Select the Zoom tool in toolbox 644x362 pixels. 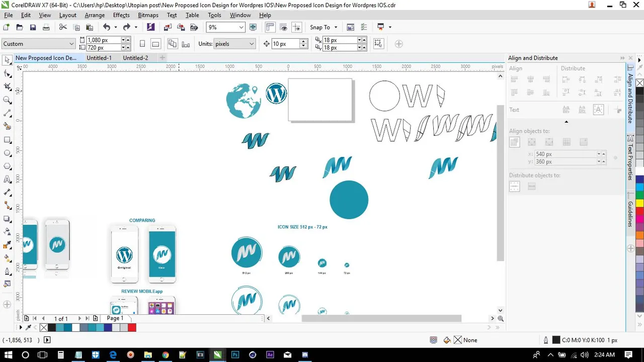pos(8,100)
